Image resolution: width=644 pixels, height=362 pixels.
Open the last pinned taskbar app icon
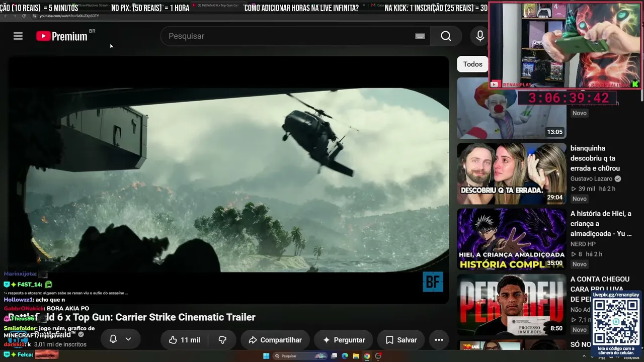(x=378, y=356)
